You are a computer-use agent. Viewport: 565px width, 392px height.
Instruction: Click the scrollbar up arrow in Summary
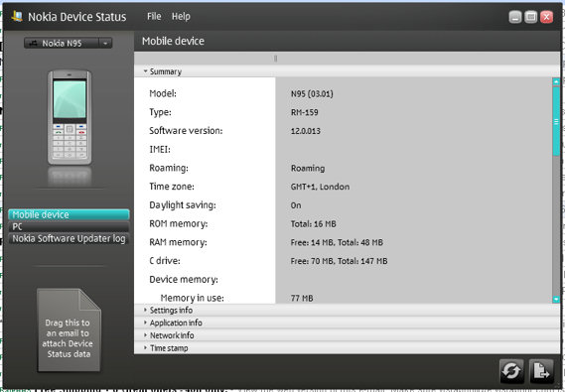[556, 81]
